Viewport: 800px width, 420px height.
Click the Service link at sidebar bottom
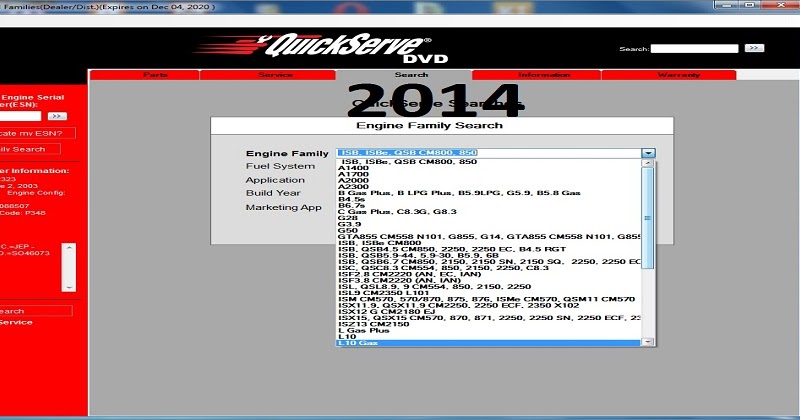coord(16,322)
